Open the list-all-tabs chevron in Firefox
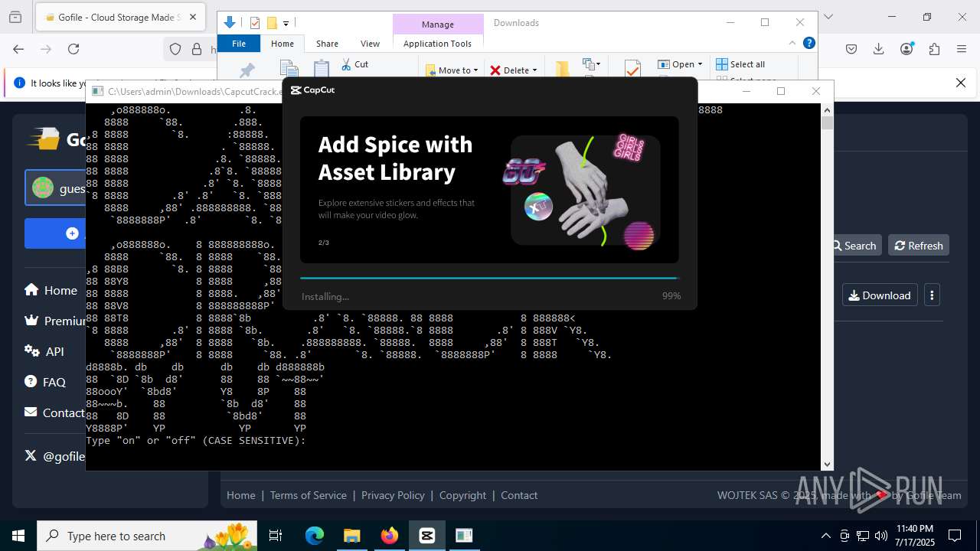980x551 pixels. 828,17
